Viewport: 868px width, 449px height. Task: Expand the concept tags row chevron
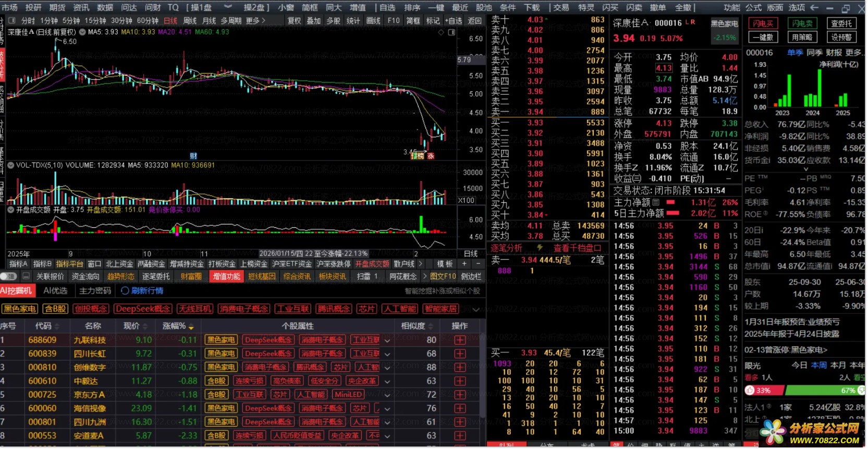(x=476, y=310)
